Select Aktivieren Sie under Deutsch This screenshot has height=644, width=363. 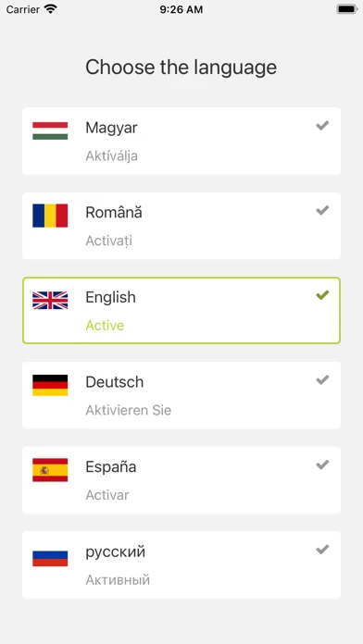(x=129, y=410)
